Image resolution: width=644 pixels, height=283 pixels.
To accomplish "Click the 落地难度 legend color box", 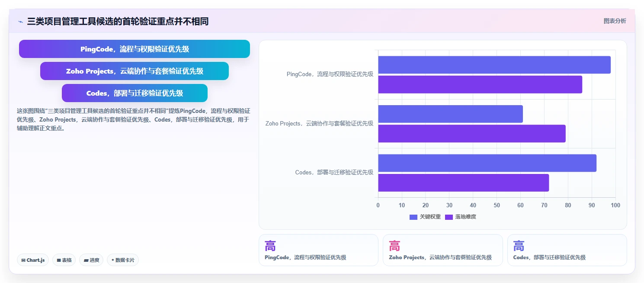I will click(449, 217).
